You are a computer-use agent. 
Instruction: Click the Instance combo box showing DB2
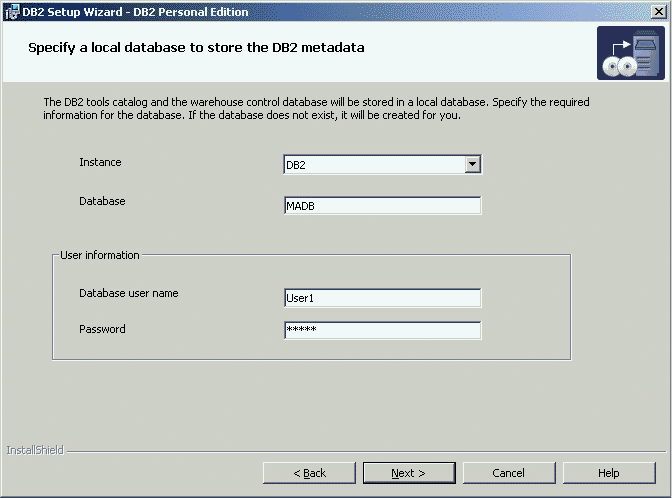click(374, 165)
